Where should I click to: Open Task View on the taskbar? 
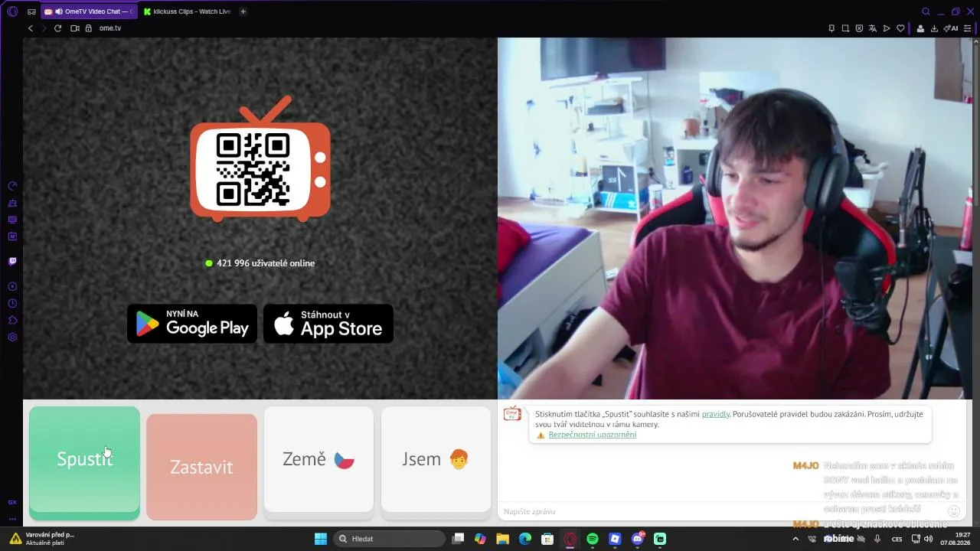click(458, 539)
